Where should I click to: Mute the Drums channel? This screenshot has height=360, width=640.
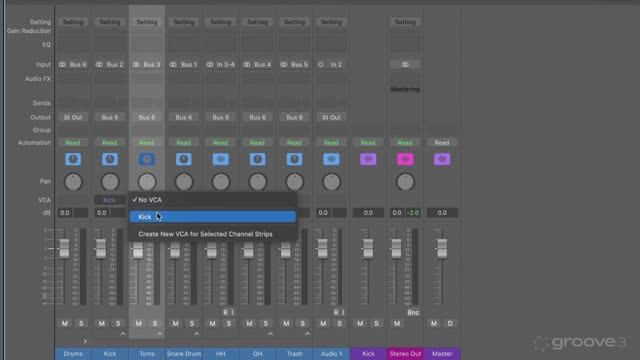click(x=65, y=323)
